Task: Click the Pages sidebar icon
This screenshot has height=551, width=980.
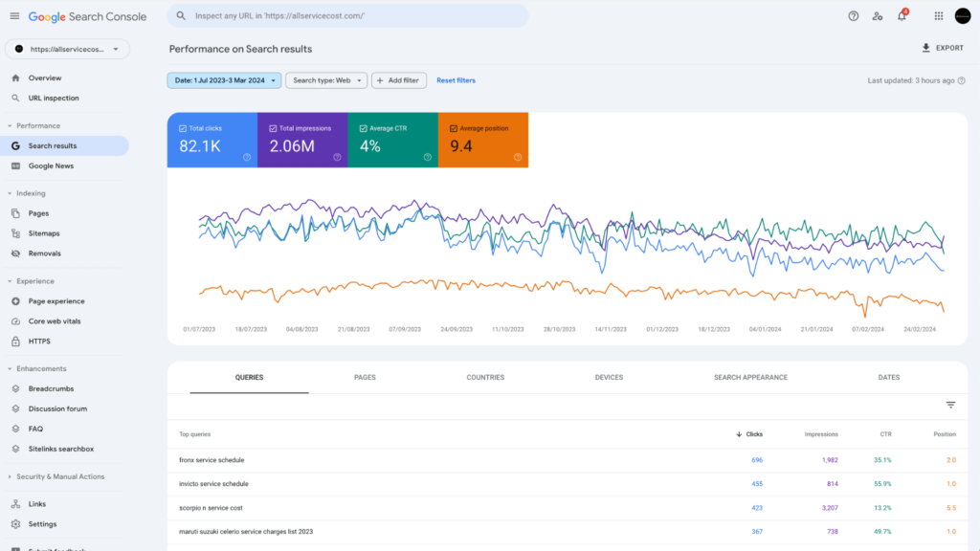Action: (x=15, y=213)
